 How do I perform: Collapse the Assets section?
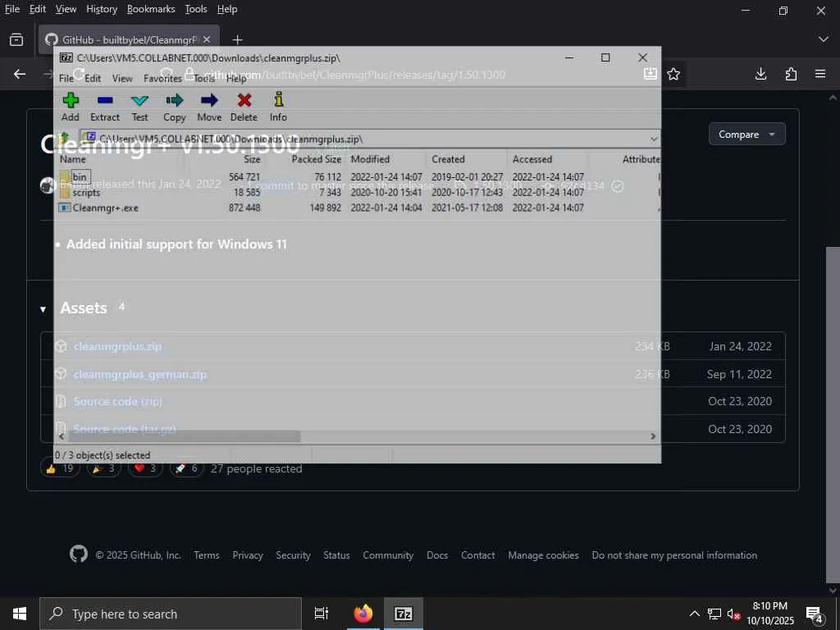(x=43, y=309)
